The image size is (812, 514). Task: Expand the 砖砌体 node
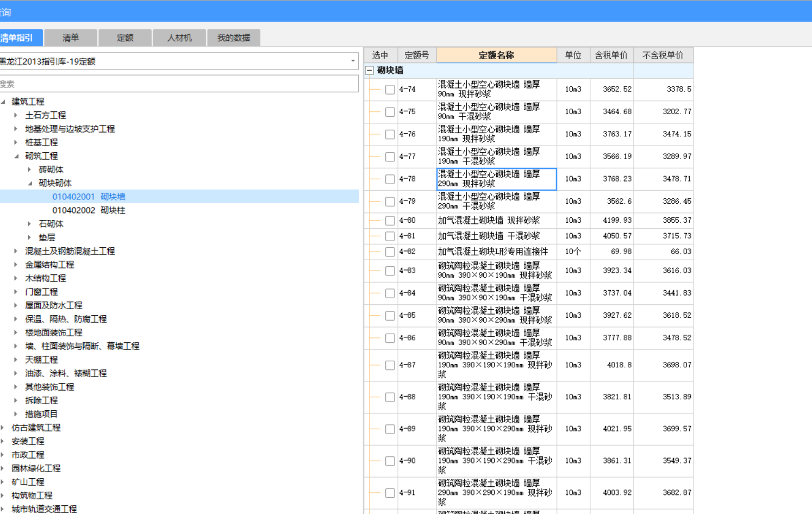pyautogui.click(x=29, y=170)
